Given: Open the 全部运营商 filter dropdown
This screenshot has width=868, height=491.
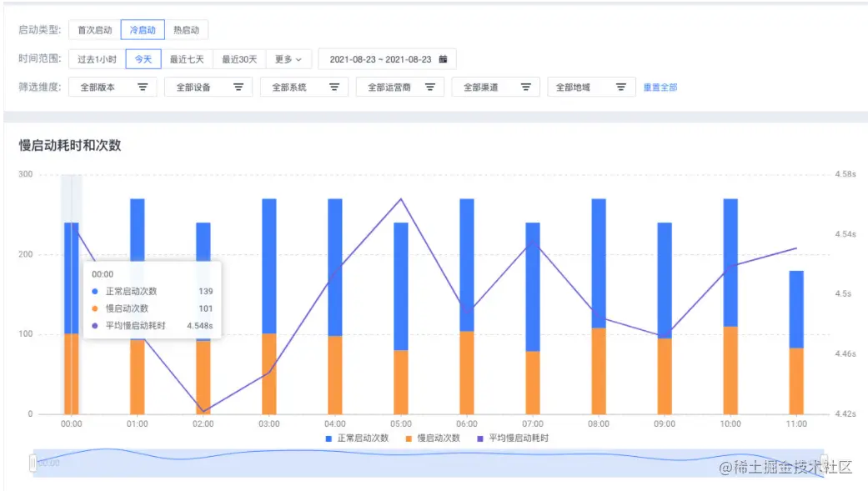Looking at the screenshot, I should click(400, 87).
